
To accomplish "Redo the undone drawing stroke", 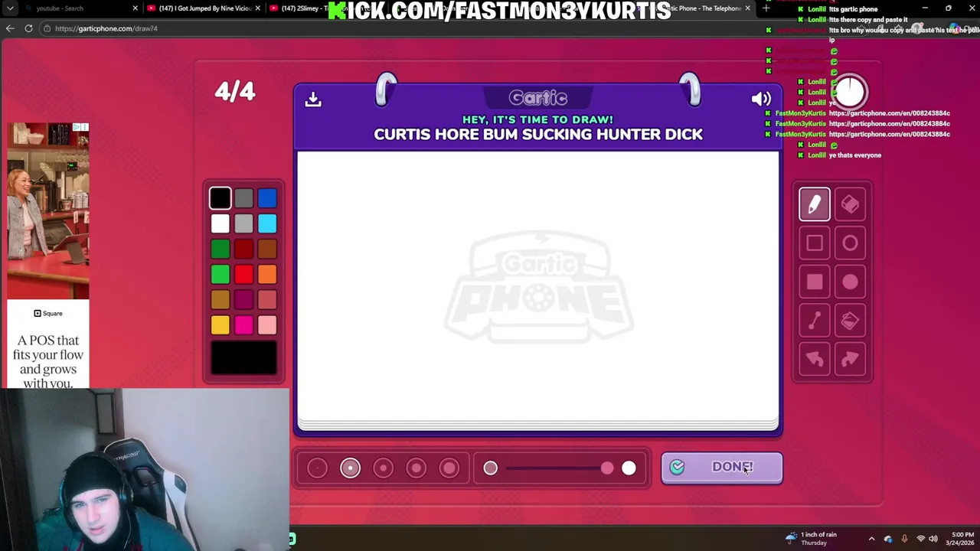I will click(850, 360).
